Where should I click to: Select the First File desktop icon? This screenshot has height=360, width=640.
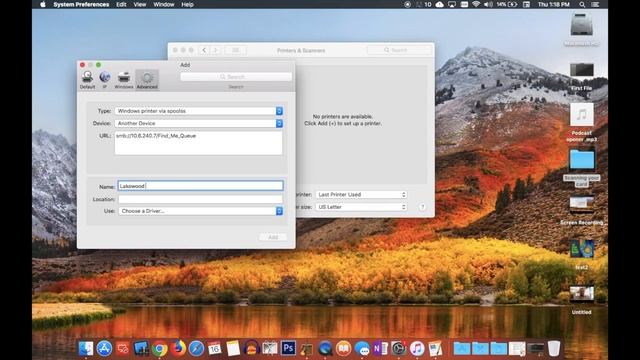(x=582, y=70)
